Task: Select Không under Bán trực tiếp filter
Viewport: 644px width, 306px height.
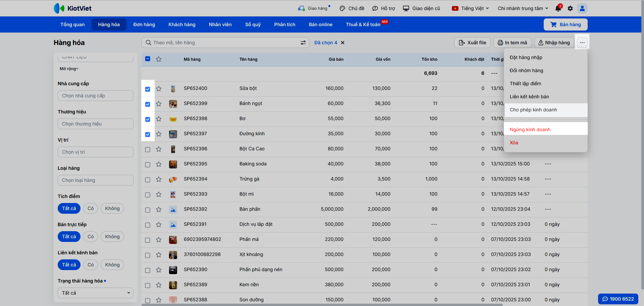Action: [x=112, y=237]
